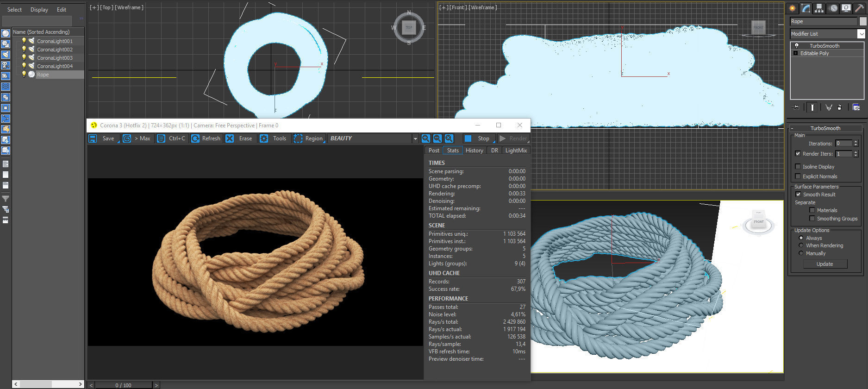Toggle the Smooth Result checkbox
This screenshot has width=868, height=389.
click(798, 194)
